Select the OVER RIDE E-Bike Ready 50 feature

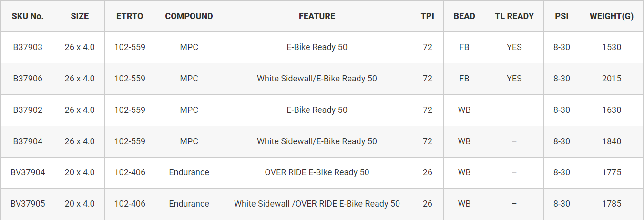click(317, 172)
